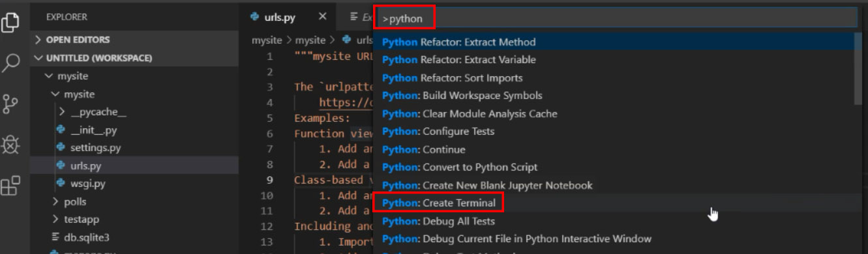
Task: Run Python: Convert to Python Script
Action: [x=614, y=167]
